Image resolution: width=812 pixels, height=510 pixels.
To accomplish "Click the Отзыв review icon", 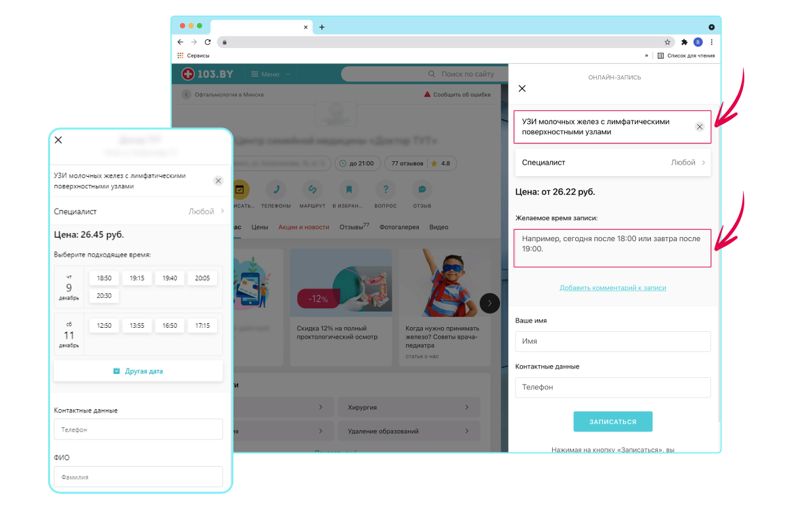I will (x=422, y=190).
